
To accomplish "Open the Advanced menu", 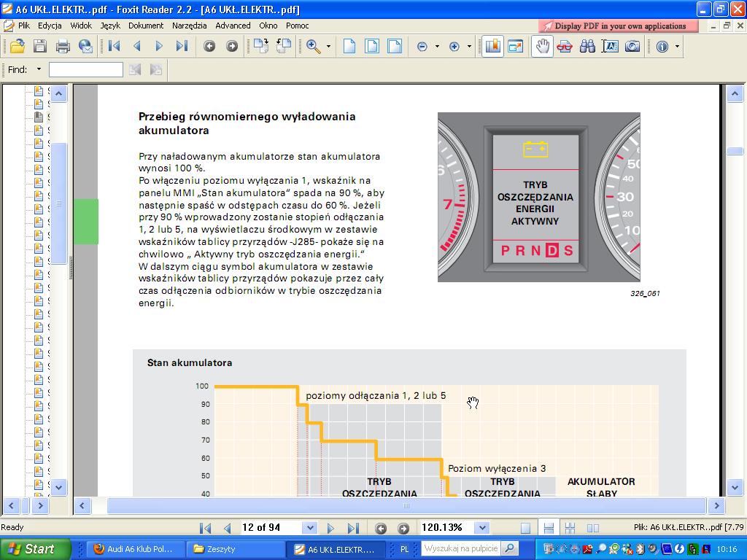I will click(233, 26).
